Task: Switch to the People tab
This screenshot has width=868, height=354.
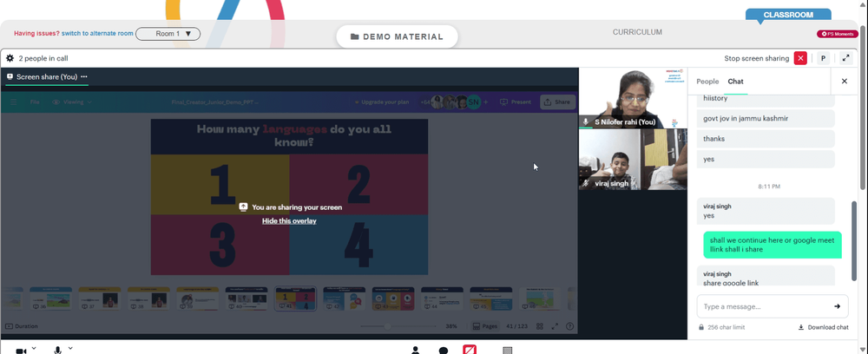Action: (x=707, y=82)
